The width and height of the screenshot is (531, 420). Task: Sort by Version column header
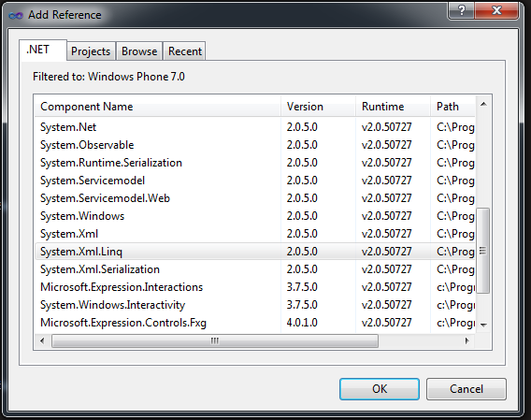click(x=318, y=107)
